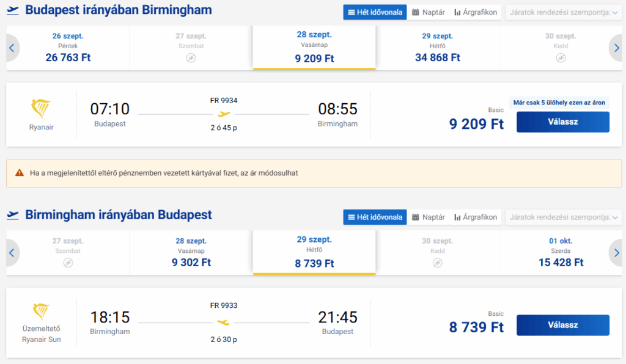Click plane icon beside Birmingham irányában Budapest heading
The height and width of the screenshot is (364, 626).
pyautogui.click(x=13, y=215)
